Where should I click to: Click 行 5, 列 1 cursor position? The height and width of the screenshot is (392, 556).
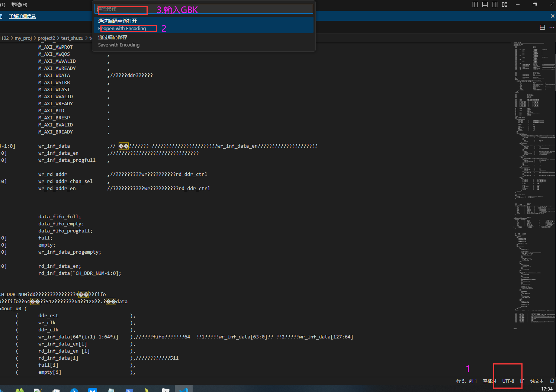tap(466, 381)
